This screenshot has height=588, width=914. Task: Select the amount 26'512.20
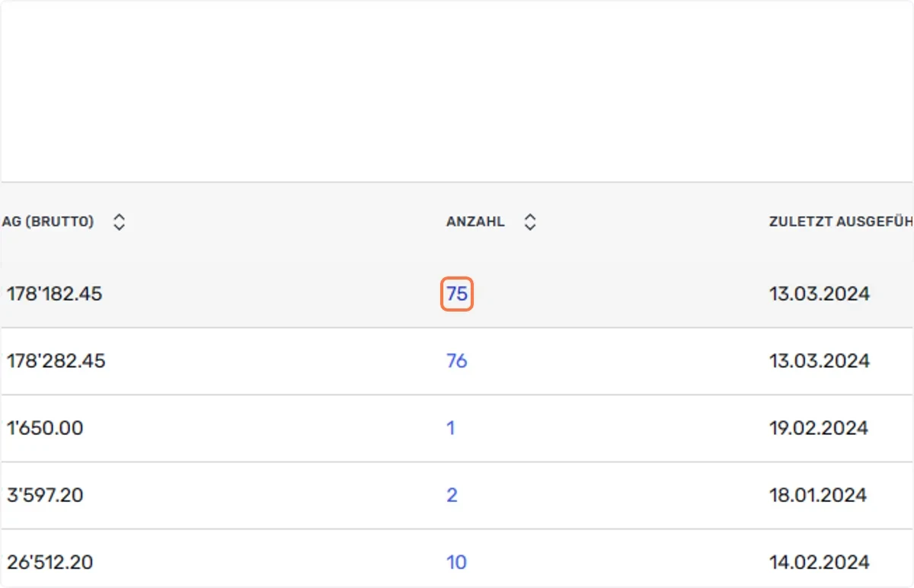pos(50,562)
